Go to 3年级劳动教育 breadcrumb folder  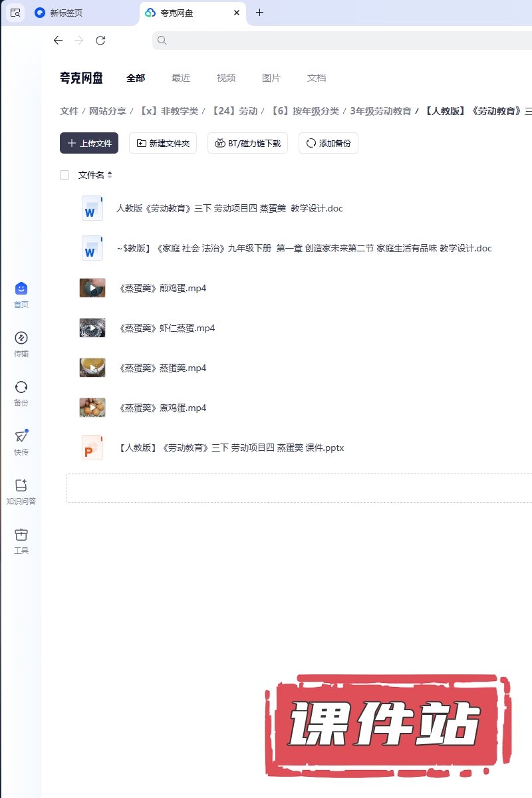click(380, 111)
